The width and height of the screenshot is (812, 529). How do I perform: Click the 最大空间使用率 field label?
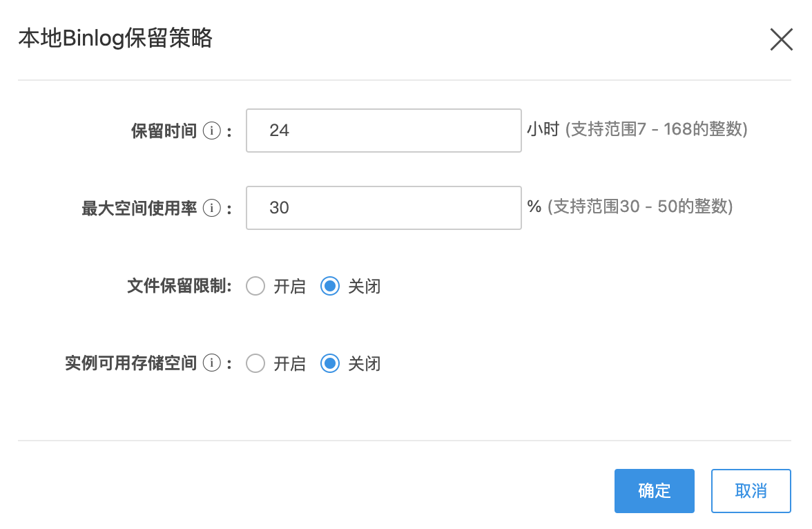pyautogui.click(x=139, y=208)
